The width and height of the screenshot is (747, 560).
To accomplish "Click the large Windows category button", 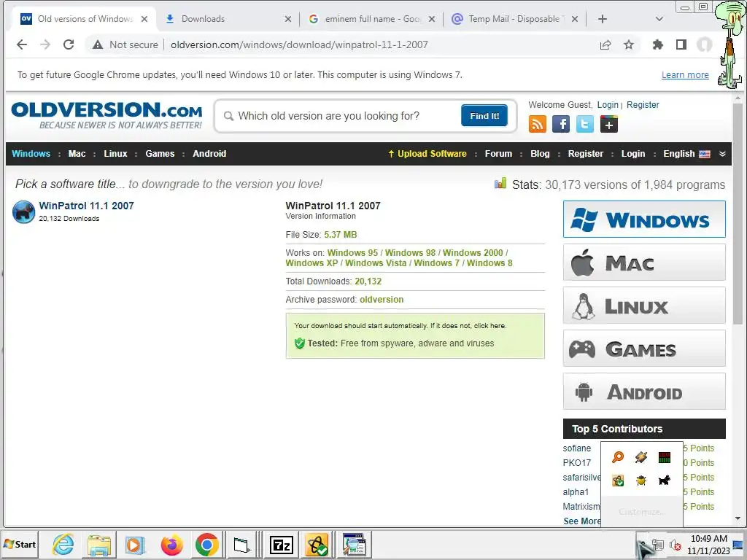I will pyautogui.click(x=644, y=219).
